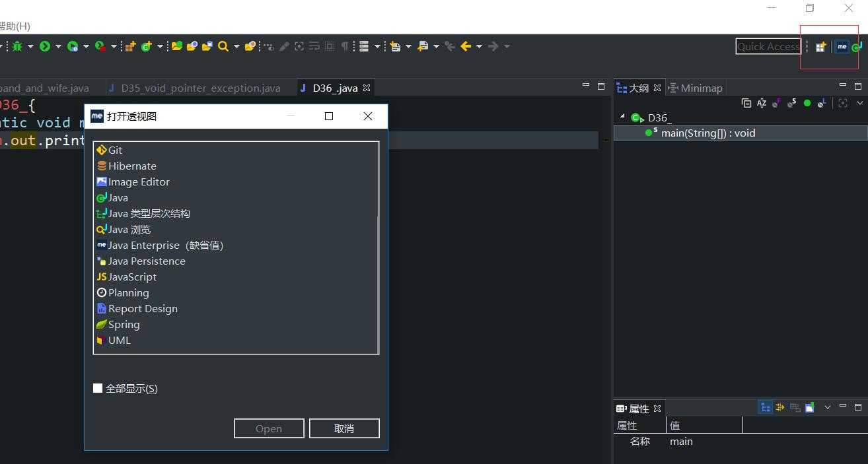Click the Debug bug icon in toolbar
The width and height of the screenshot is (868, 464).
click(17, 46)
